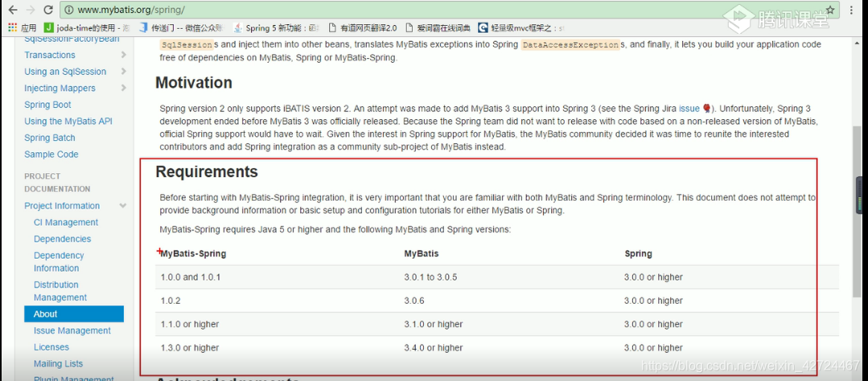Screen dimensions: 868x381
Task: Click the Motivation heading
Action: pos(194,83)
